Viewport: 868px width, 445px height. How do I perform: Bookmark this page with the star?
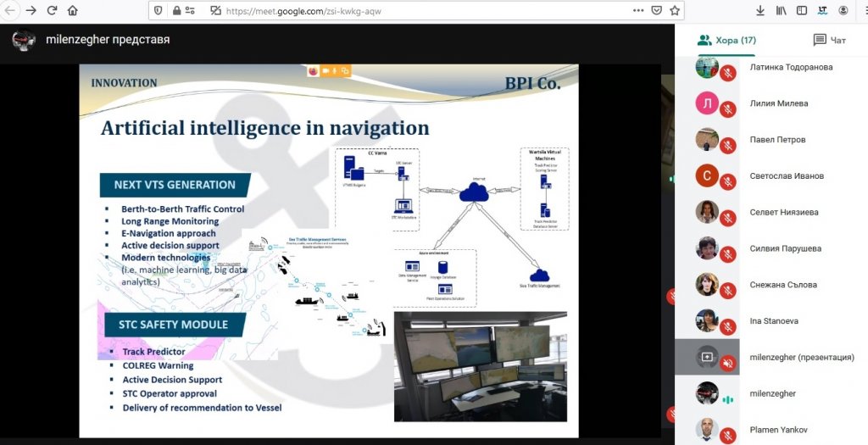coord(674,10)
